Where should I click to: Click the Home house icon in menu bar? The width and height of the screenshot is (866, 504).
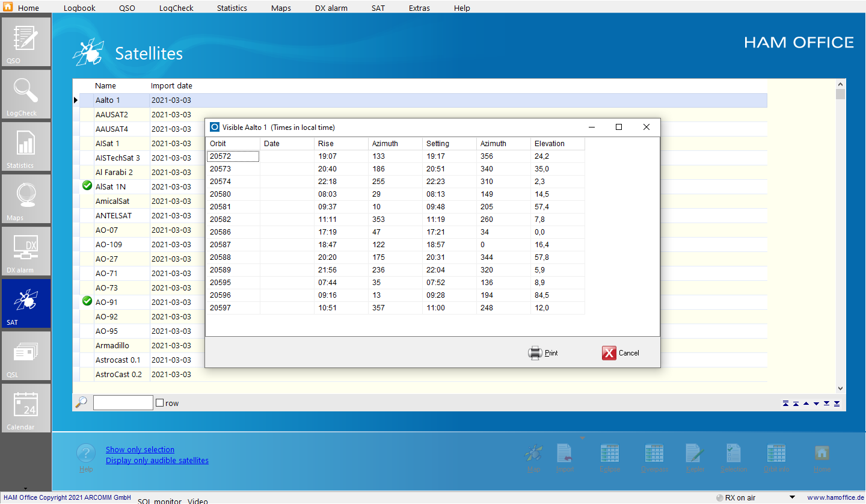[x=8, y=8]
